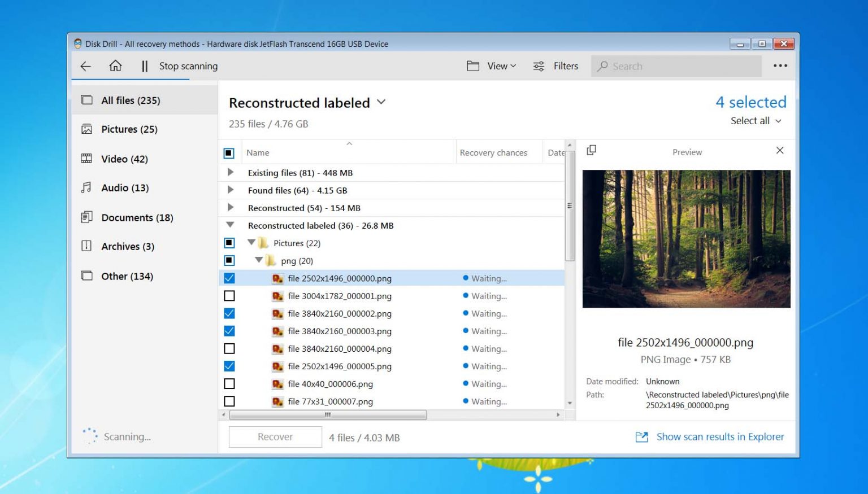Click the Recover button

pos(275,436)
